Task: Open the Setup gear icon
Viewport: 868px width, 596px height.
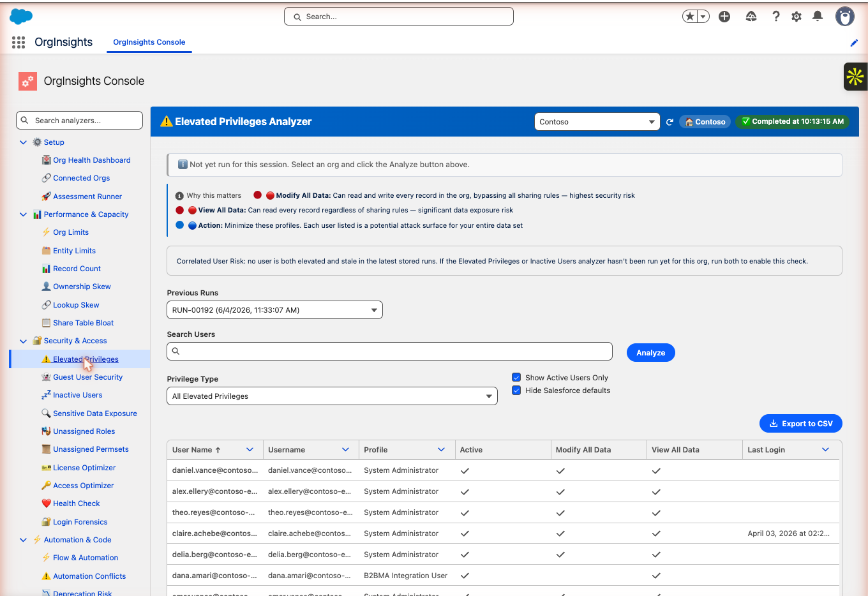Action: [x=797, y=17]
